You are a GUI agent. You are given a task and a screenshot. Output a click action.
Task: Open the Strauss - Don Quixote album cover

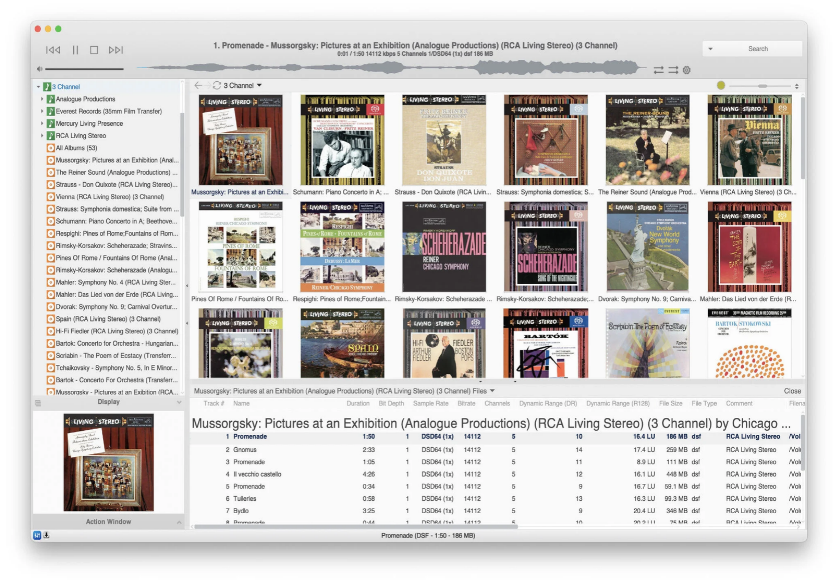(444, 140)
